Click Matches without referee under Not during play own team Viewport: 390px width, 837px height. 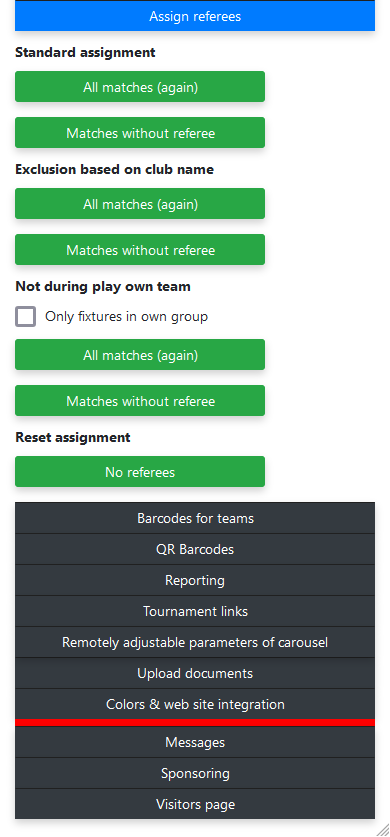coord(140,401)
